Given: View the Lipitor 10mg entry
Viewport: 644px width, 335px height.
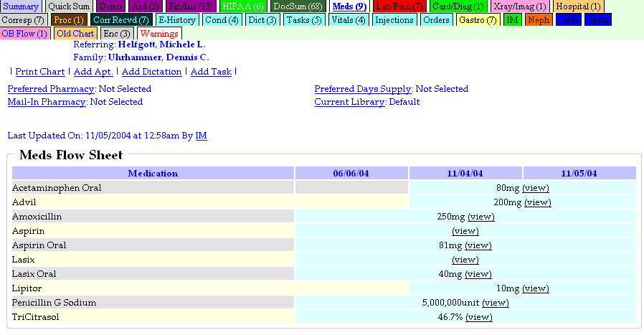Looking at the screenshot, I should (x=536, y=288).
